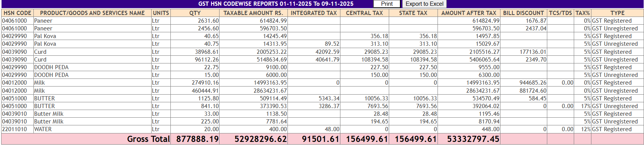Click Butter Milk quantity 33.00

click(211, 114)
